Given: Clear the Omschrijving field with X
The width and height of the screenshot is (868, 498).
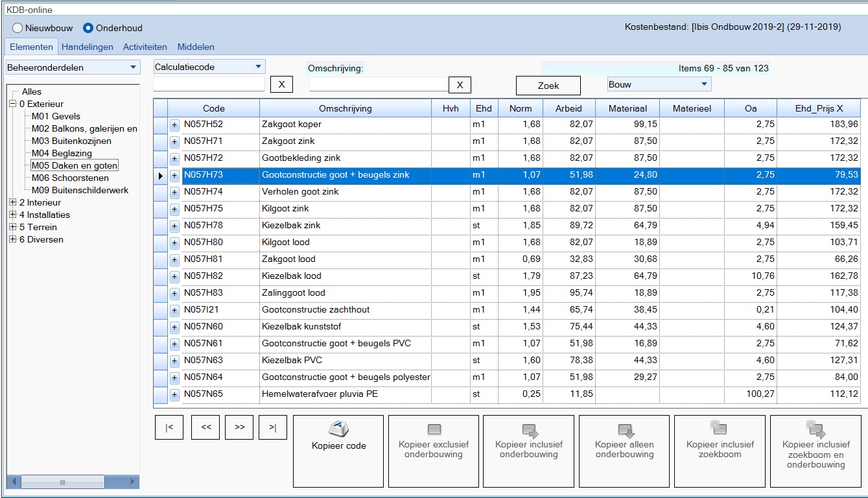Looking at the screenshot, I should point(460,85).
